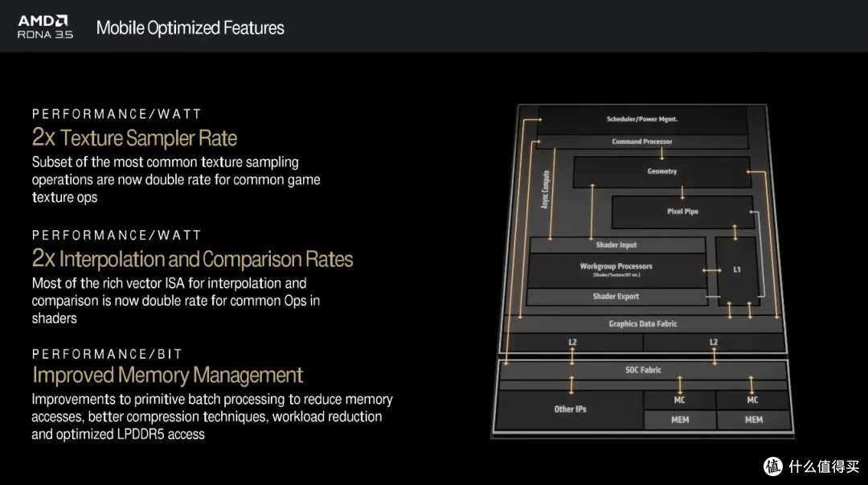The image size is (868, 485).
Task: Click the watermark badge icon at bottom right
Action: [x=772, y=467]
